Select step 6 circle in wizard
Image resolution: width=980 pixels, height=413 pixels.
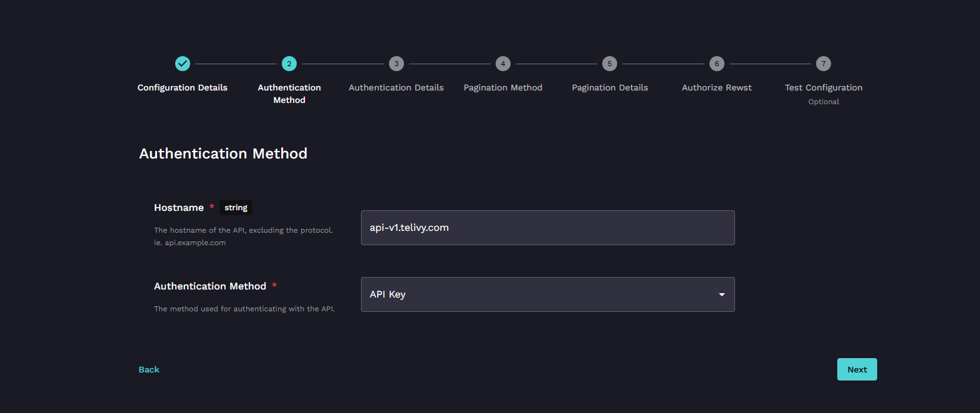pyautogui.click(x=717, y=64)
